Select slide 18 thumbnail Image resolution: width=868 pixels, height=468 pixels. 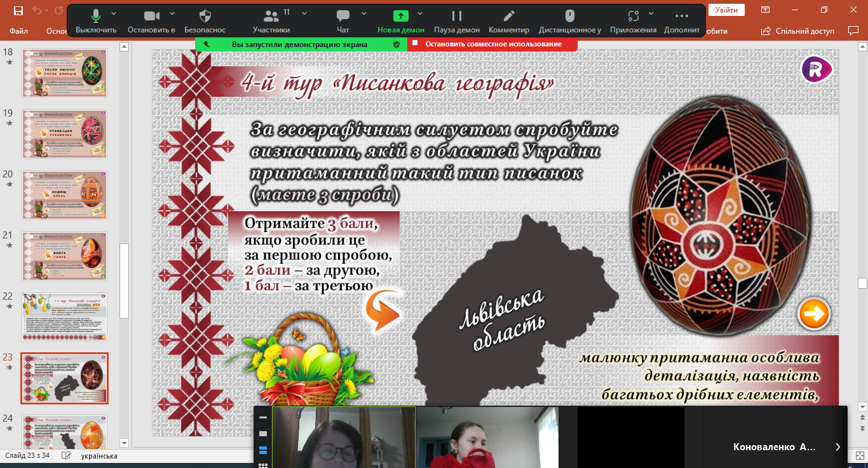coord(64,73)
